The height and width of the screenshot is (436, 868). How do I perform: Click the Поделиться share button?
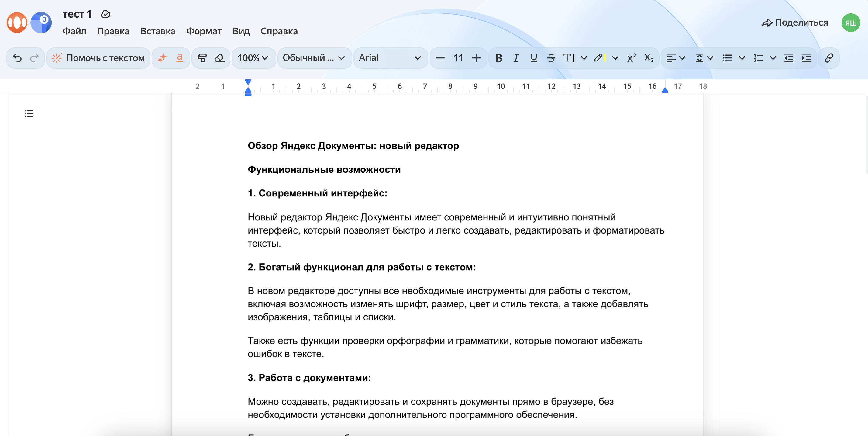(795, 22)
